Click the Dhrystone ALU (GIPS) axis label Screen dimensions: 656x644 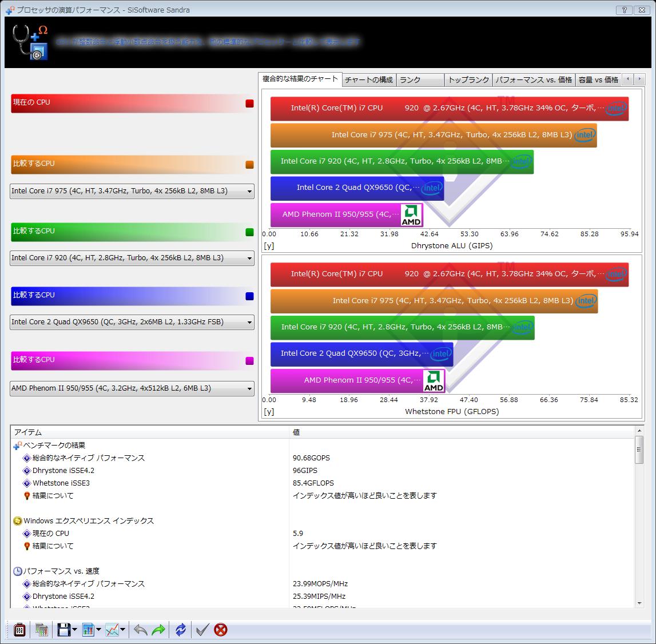452,245
